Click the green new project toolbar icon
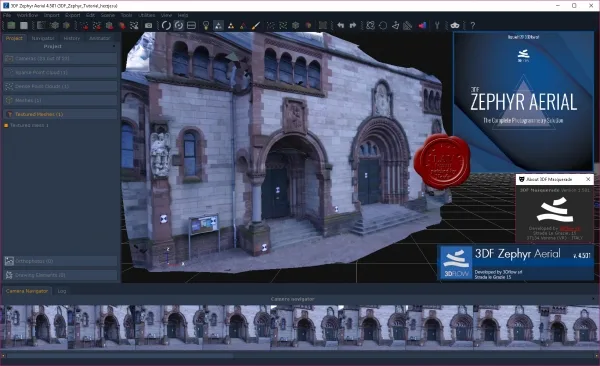The width and height of the screenshot is (600, 366). click(x=11, y=25)
